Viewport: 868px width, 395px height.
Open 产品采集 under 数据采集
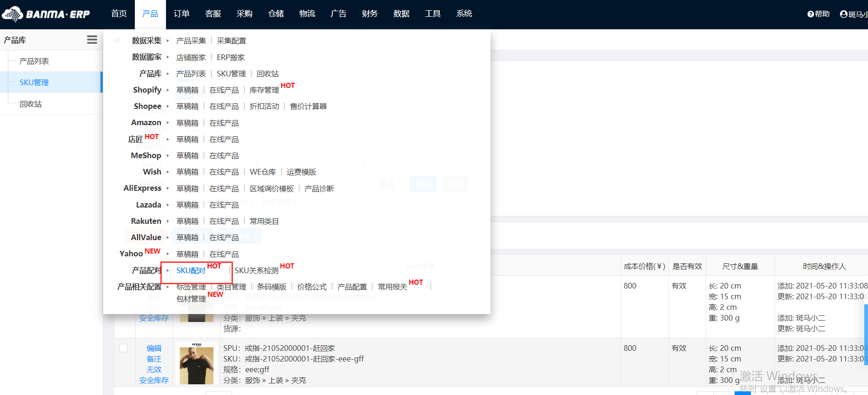(x=191, y=41)
